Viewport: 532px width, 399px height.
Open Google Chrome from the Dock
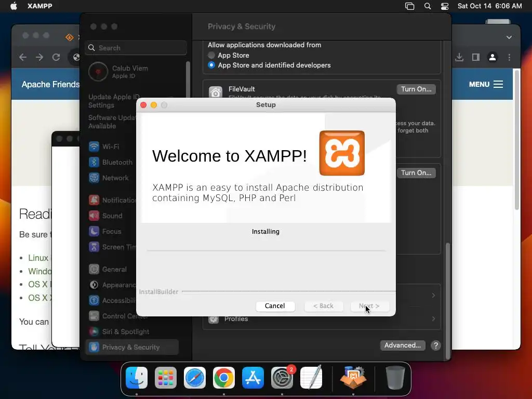point(224,378)
